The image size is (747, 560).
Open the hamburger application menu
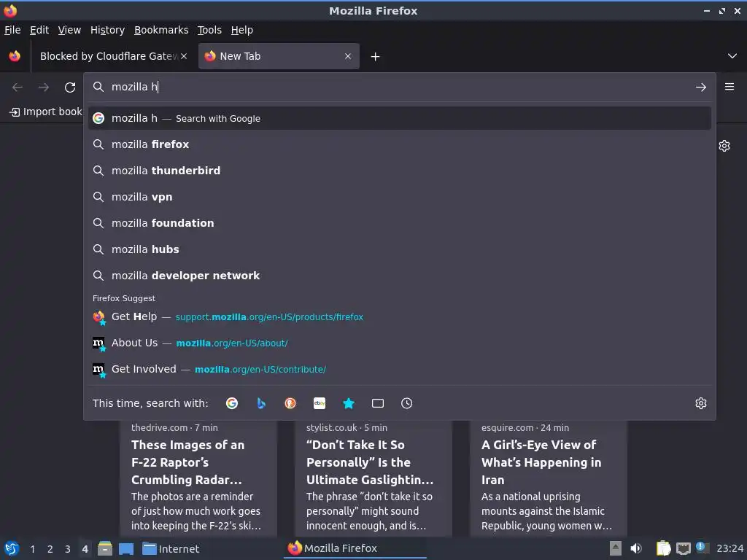[729, 87]
